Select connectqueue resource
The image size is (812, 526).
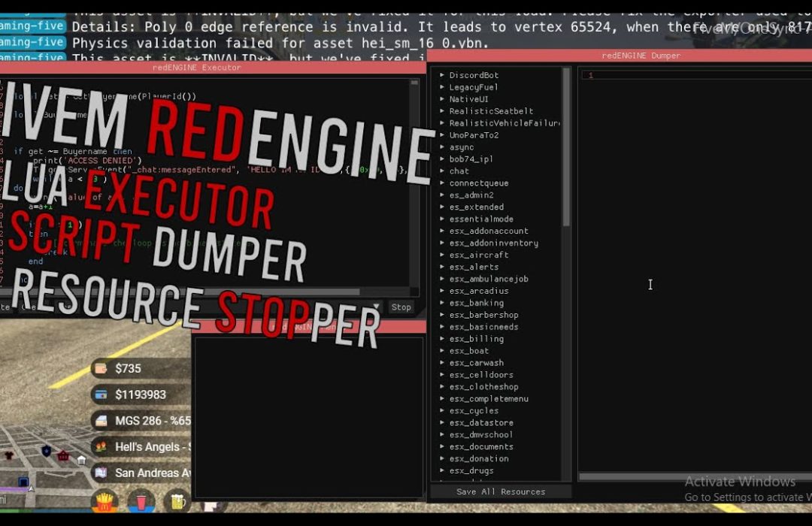click(479, 183)
